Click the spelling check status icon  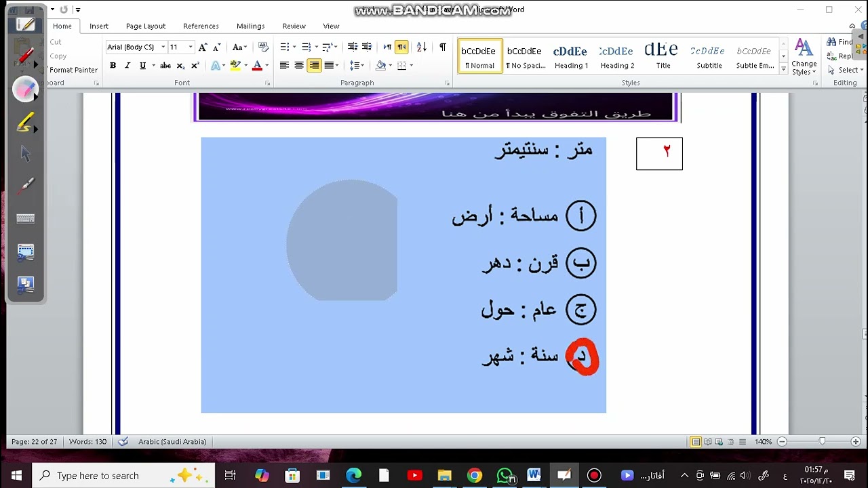tap(123, 441)
